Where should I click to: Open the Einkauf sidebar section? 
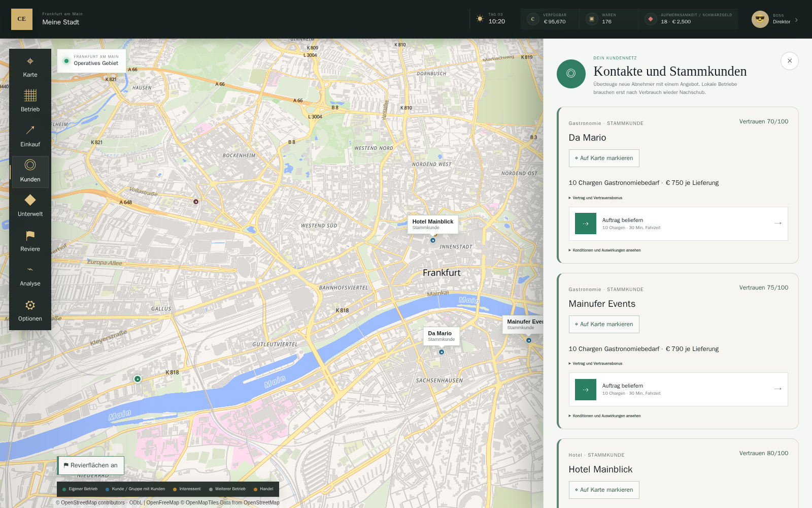pyautogui.click(x=30, y=137)
